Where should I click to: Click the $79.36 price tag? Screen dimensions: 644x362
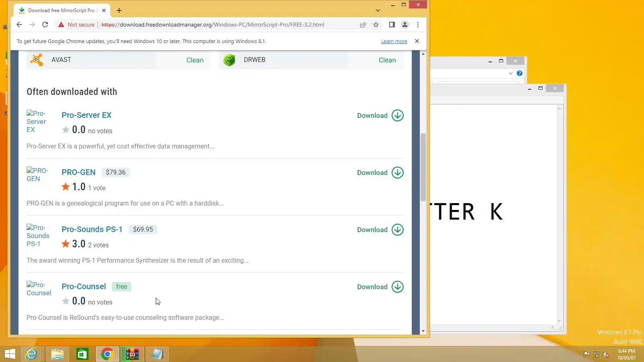click(x=116, y=172)
